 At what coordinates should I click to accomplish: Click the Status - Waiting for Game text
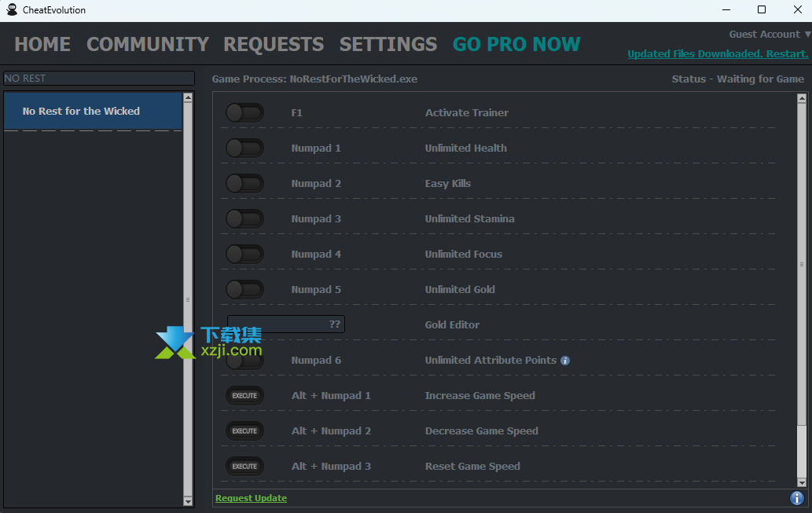tap(738, 79)
